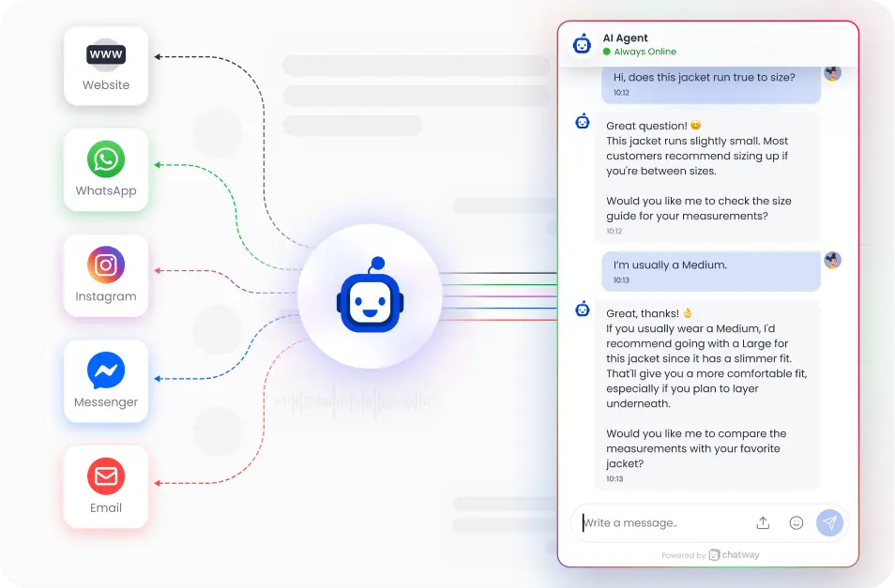Click the upload file icon in message bar
Image resolution: width=895 pixels, height=588 pixels.
pos(763,523)
